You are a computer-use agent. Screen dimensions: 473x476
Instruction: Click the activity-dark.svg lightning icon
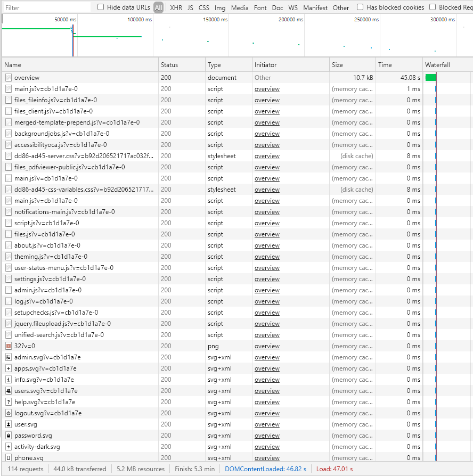pos(9,447)
